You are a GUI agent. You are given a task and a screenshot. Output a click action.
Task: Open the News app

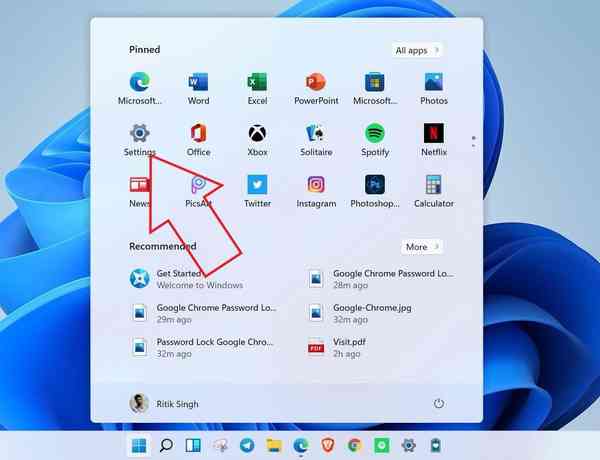click(x=140, y=191)
